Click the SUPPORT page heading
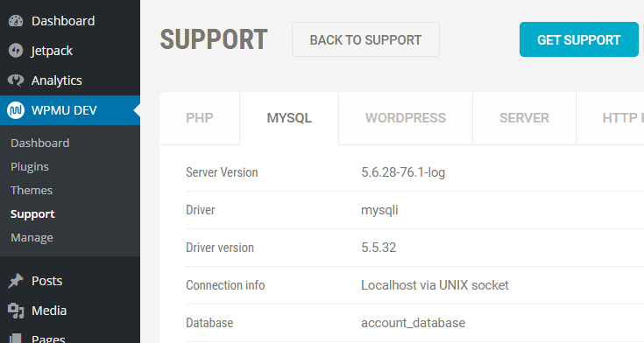The width and height of the screenshot is (644, 343). [x=214, y=39]
